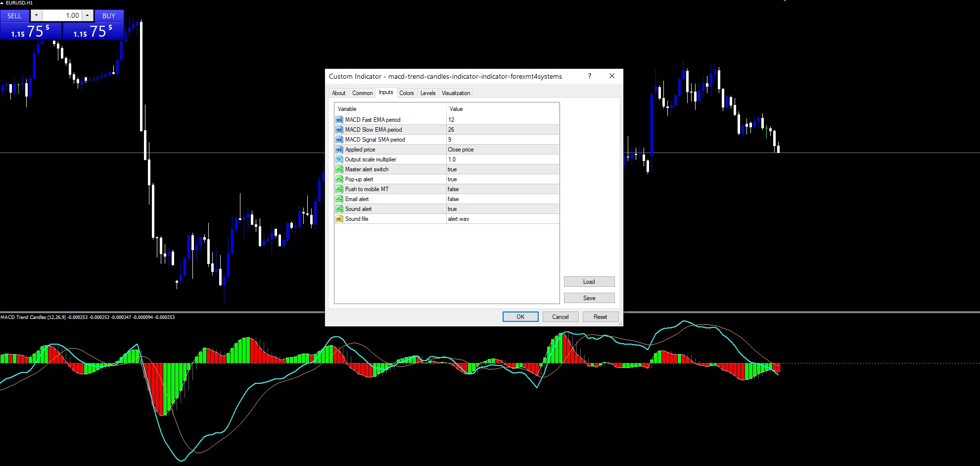Toggle Sound alert value true
Viewport: 980px width, 466px height.
coord(503,209)
